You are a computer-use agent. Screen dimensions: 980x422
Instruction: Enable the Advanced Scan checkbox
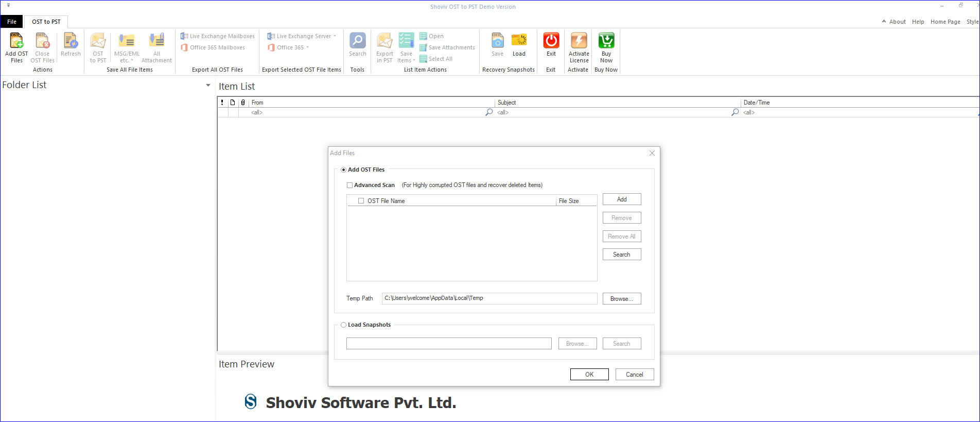(350, 185)
